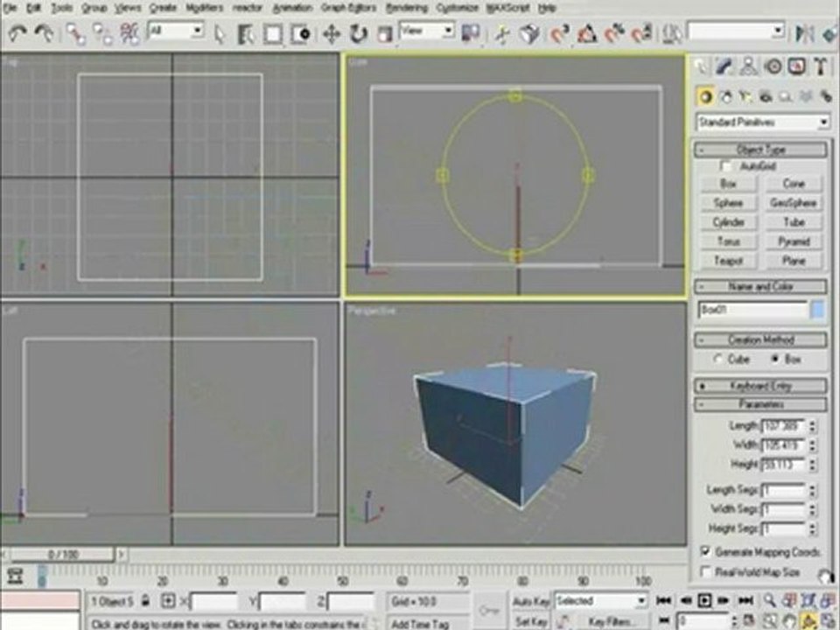Open the Hierarchy command panel tab
Screen dimensions: 840x630
coord(748,67)
